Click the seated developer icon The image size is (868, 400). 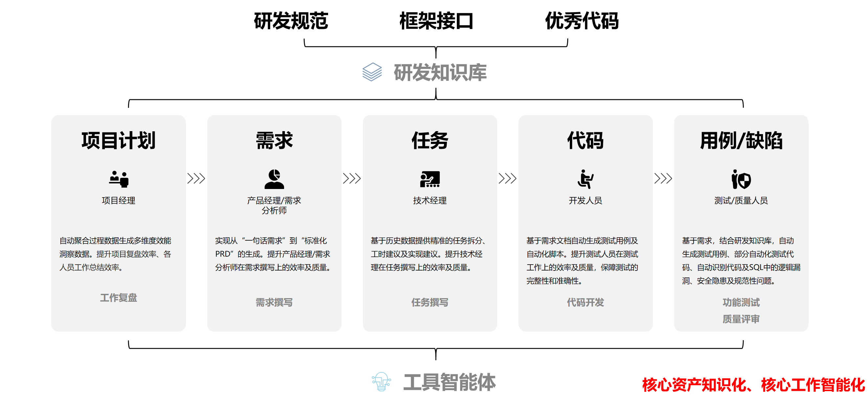[x=585, y=179]
